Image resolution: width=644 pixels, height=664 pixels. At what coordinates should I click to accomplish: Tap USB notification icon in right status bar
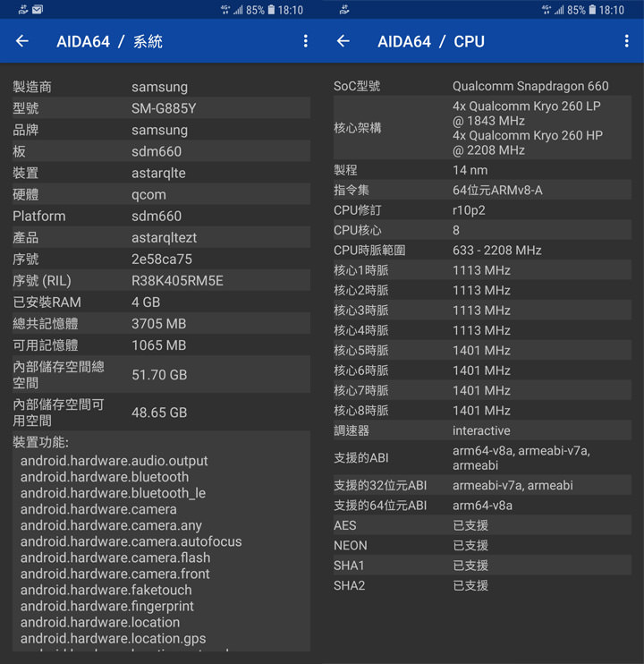point(344,9)
